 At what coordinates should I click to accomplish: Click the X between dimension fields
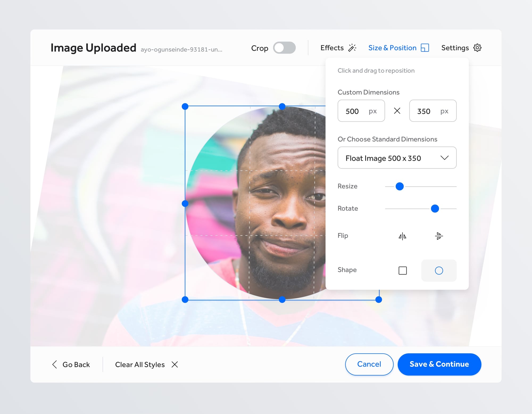[397, 111]
